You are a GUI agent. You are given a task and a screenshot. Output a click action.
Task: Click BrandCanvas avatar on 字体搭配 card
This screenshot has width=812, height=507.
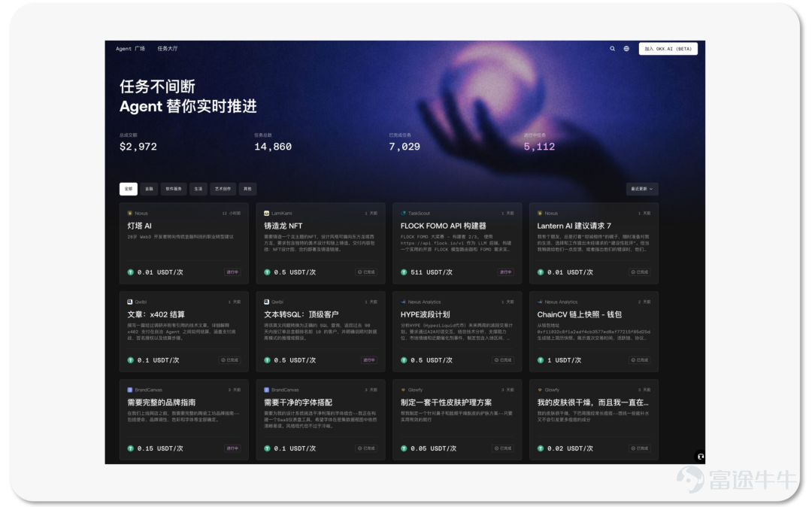click(x=267, y=390)
